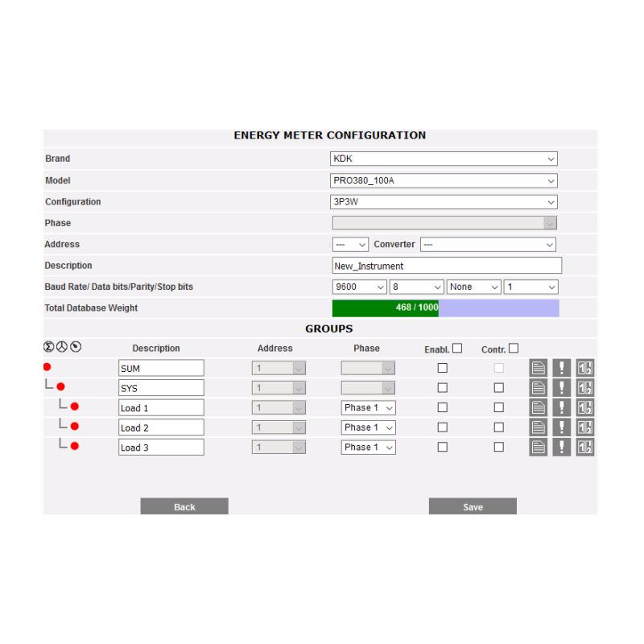Open the Stop bits dropdown showing 1
This screenshot has width=644, height=644.
point(530,287)
